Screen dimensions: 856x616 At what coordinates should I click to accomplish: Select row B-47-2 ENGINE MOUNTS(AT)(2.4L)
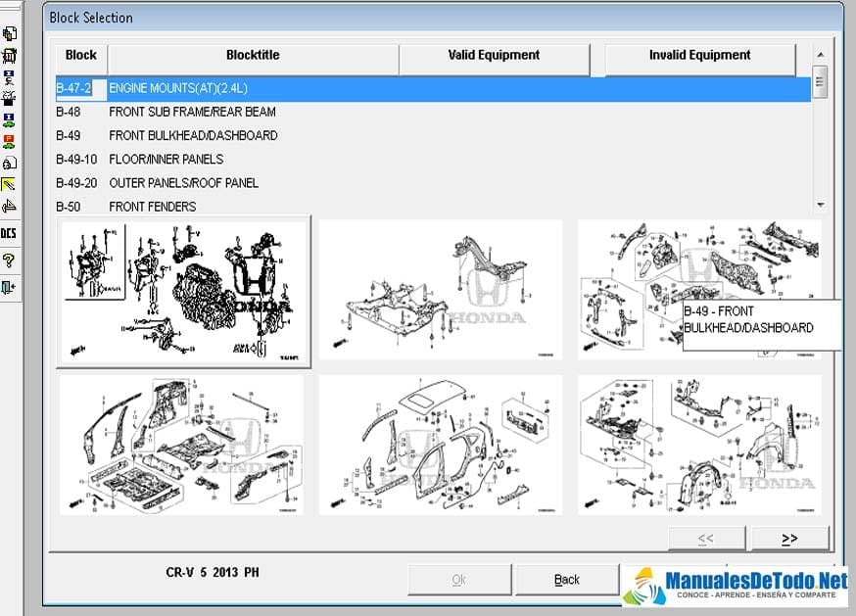[433, 88]
